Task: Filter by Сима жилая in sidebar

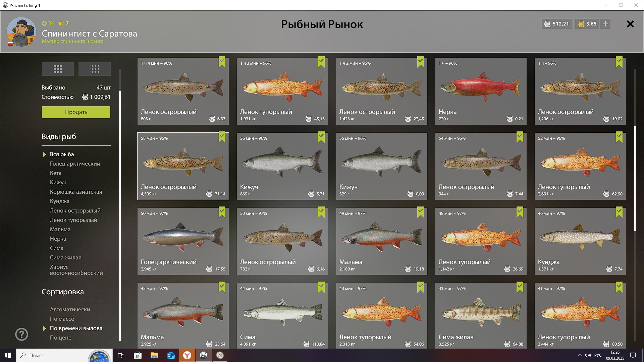Action: point(66,257)
